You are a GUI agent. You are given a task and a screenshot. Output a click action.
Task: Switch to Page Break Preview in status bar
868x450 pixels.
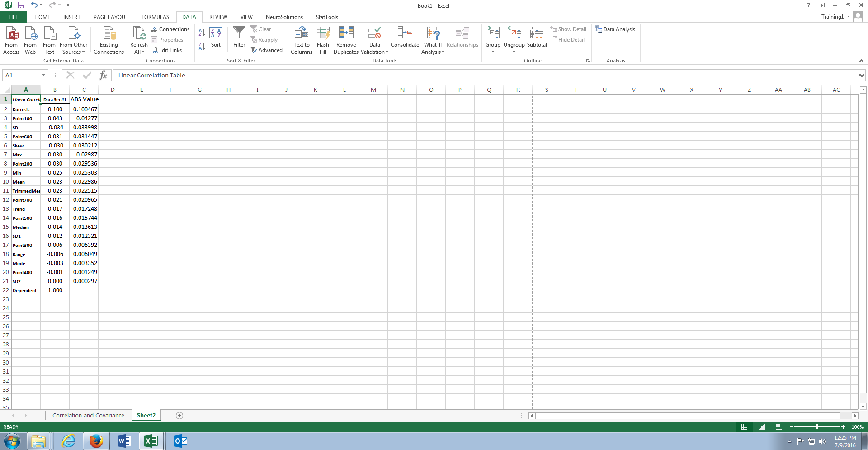tap(778, 427)
